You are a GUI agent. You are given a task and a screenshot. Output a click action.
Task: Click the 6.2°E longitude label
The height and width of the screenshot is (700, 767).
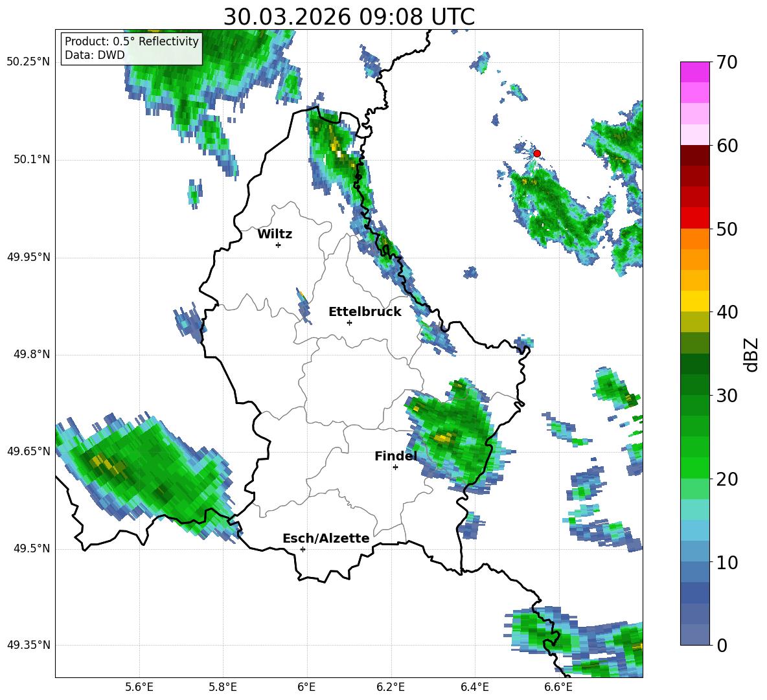tap(391, 687)
